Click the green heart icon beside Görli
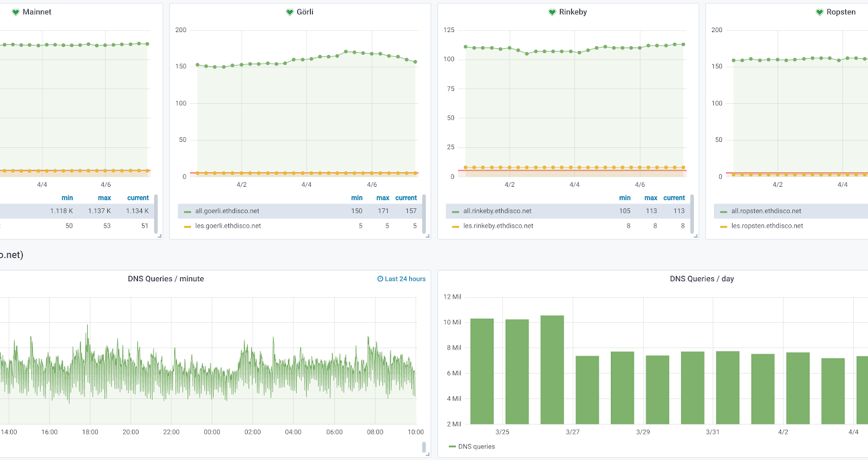 [289, 12]
